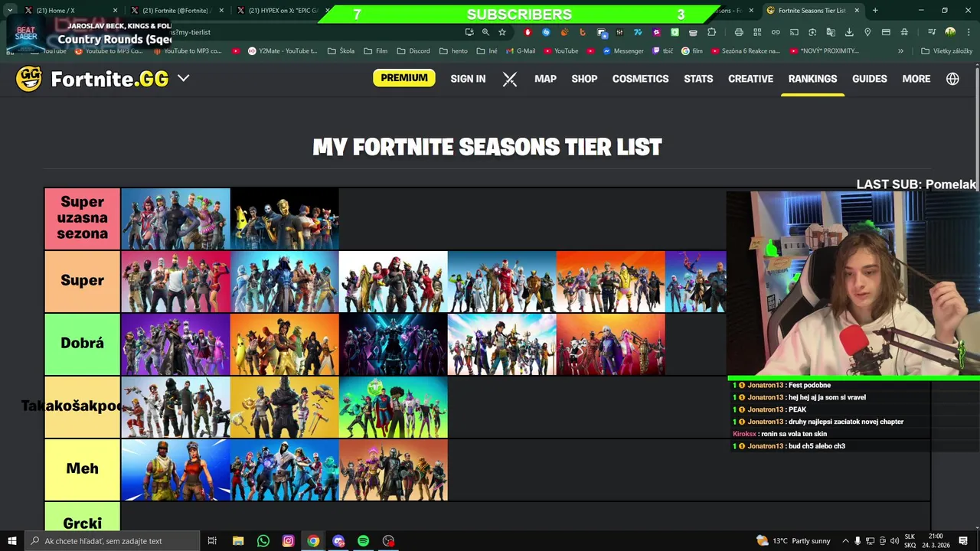Open the STATS menu
Viewport: 980px width, 551px height.
tap(698, 79)
